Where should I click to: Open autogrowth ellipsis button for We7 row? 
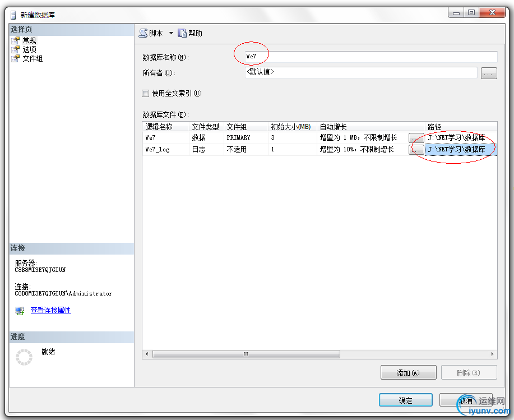(416, 138)
